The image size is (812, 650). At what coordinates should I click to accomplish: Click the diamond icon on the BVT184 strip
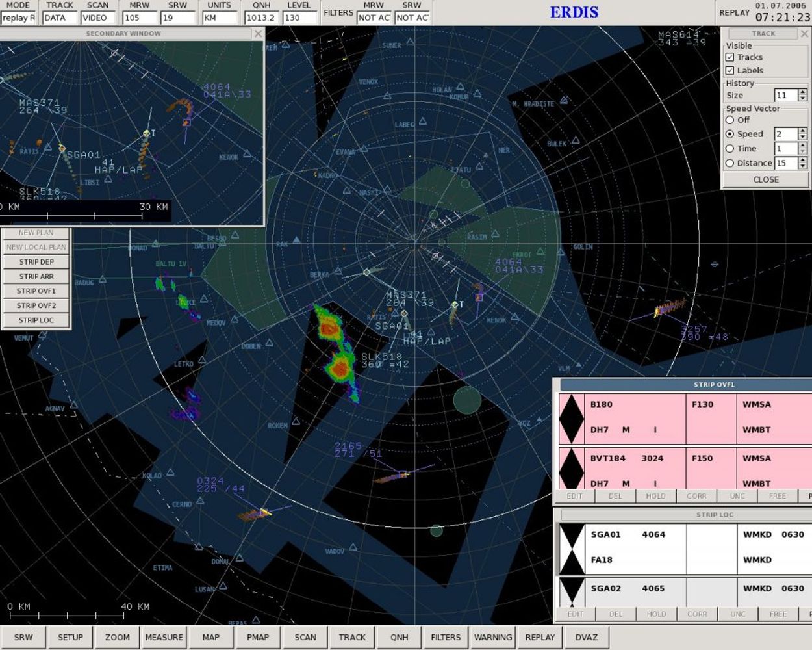tap(572, 469)
